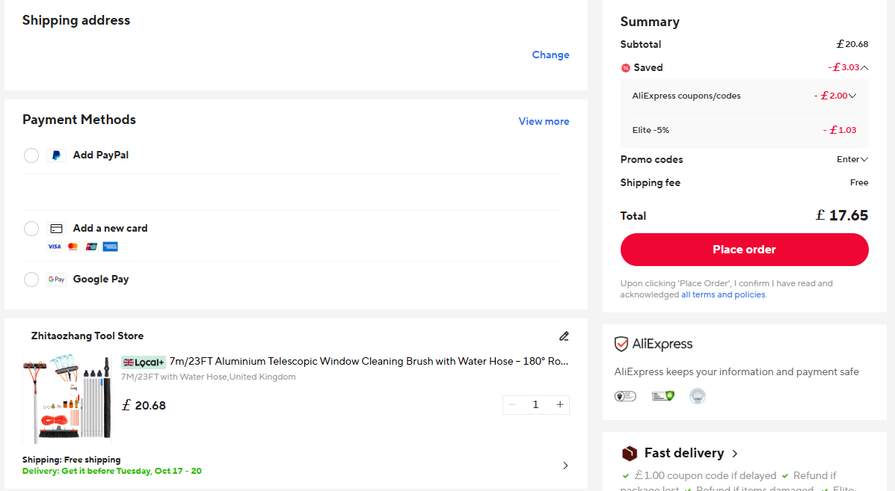Open Fast delivery details chevron
Image resolution: width=895 pixels, height=491 pixels.
pyautogui.click(x=735, y=453)
